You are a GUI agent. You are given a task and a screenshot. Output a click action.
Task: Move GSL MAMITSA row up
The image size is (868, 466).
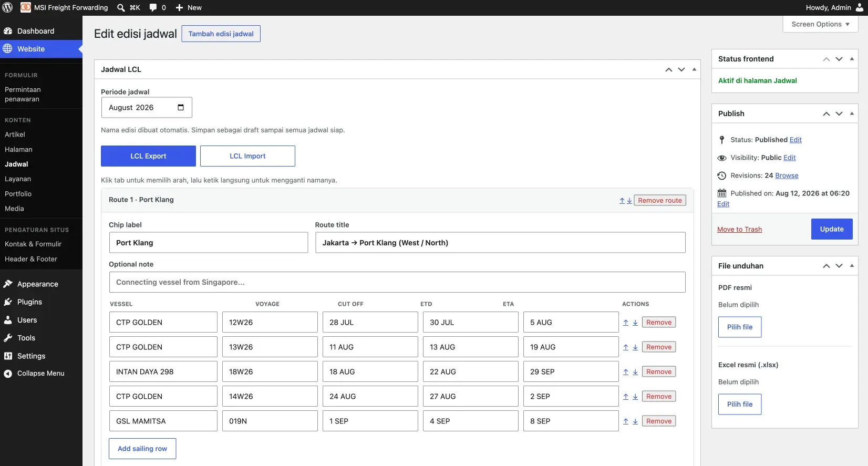point(626,421)
